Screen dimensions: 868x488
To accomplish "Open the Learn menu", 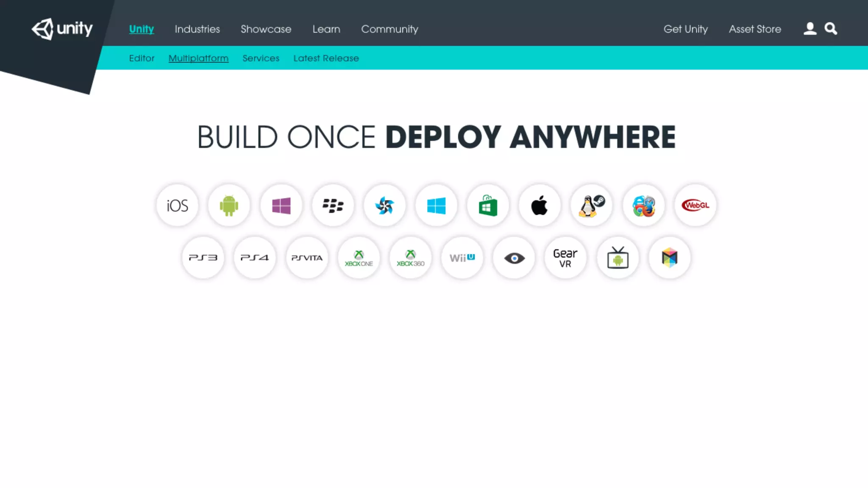I will (x=326, y=29).
